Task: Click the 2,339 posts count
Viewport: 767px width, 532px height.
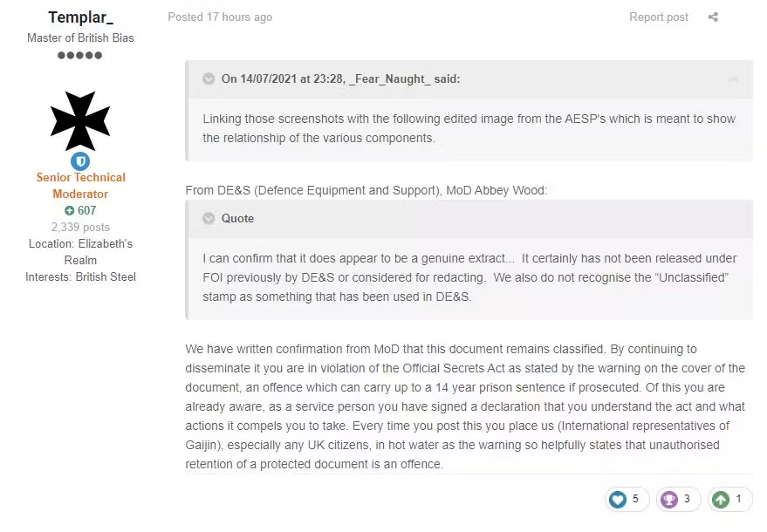Action: point(80,227)
